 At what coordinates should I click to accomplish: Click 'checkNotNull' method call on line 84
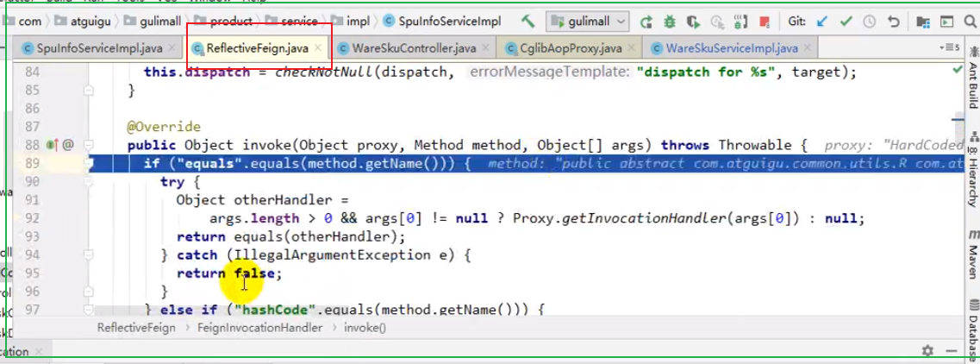(x=324, y=72)
